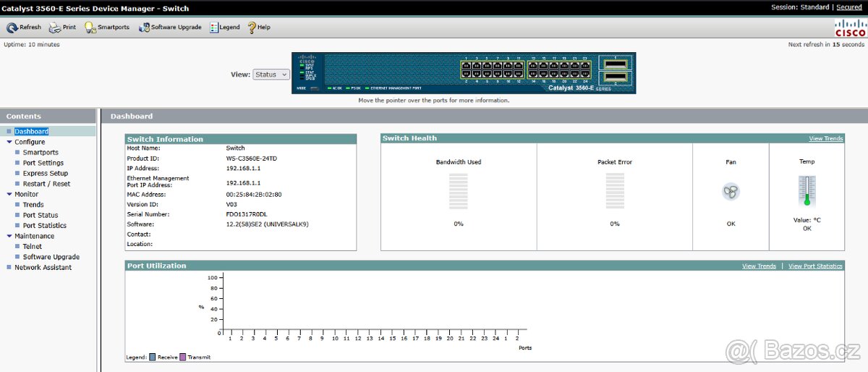Open the View Status dropdown
Screen dimensions: 868x372
pyautogui.click(x=271, y=75)
